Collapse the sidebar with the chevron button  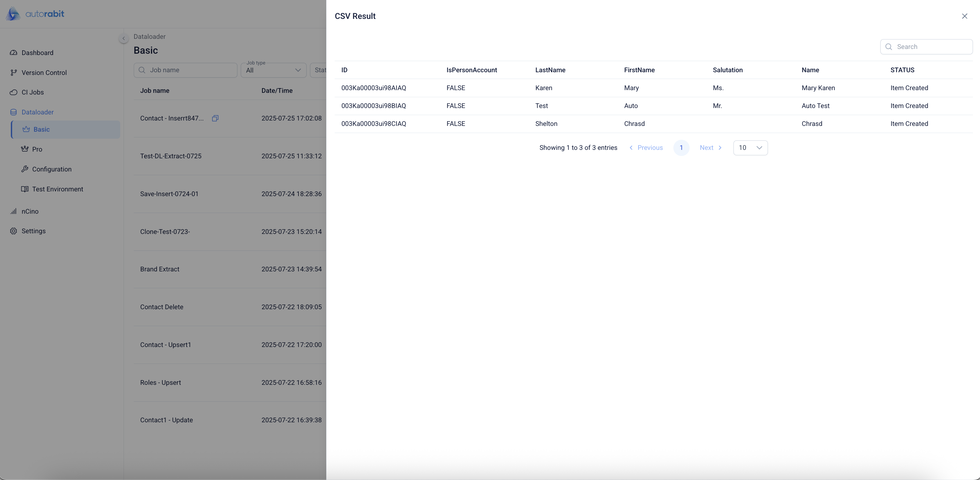(123, 38)
